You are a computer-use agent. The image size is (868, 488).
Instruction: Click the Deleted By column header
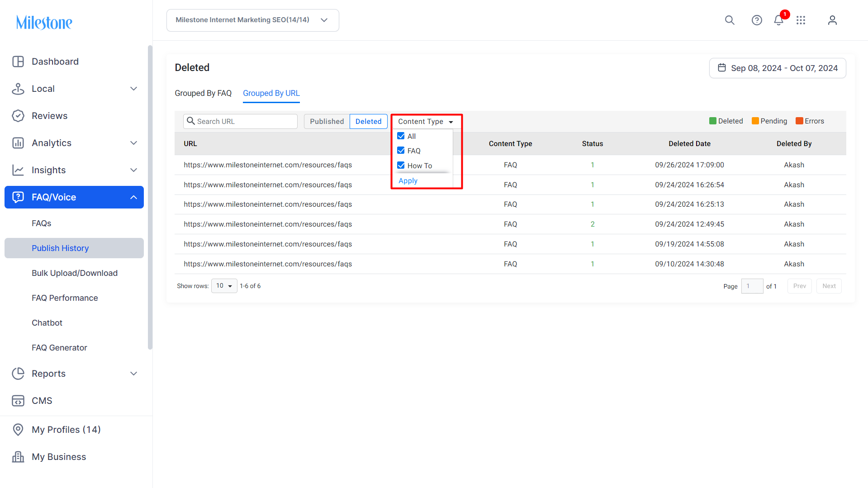[794, 144]
